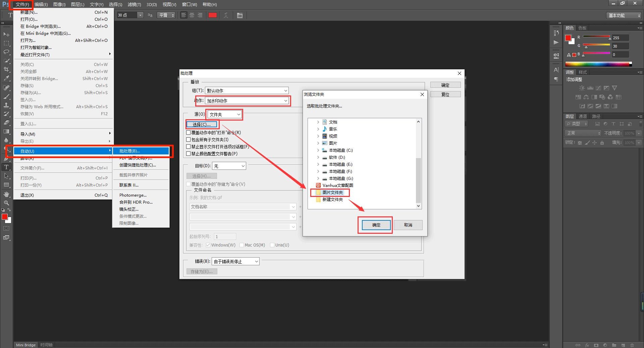The width and height of the screenshot is (644, 348).
Task: Add a Color Balance adjustment
Action: (586, 97)
